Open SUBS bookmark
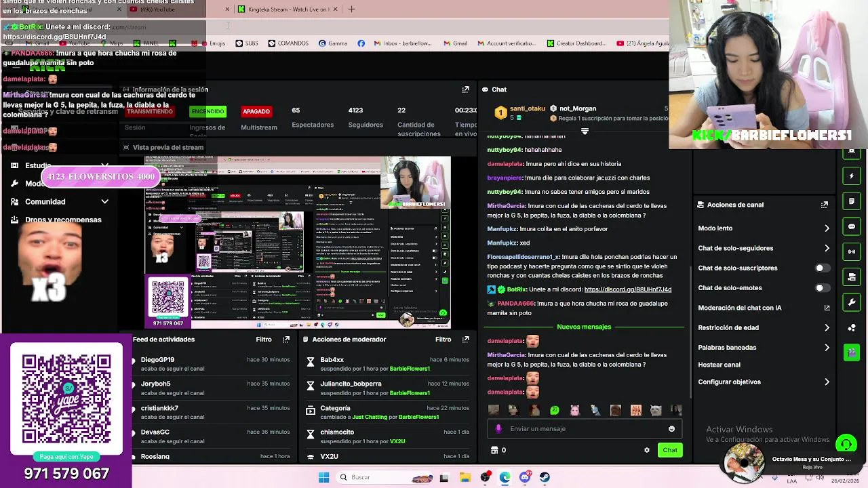 pyautogui.click(x=247, y=43)
